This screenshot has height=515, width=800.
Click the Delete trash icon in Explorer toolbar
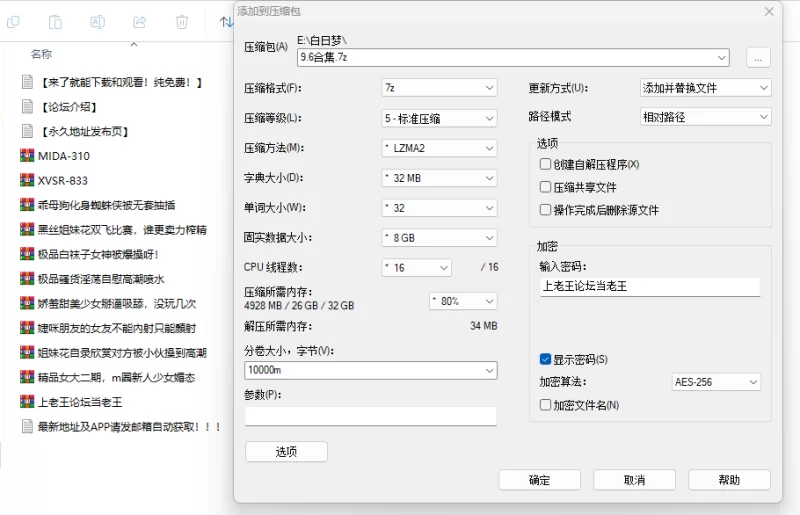(182, 22)
